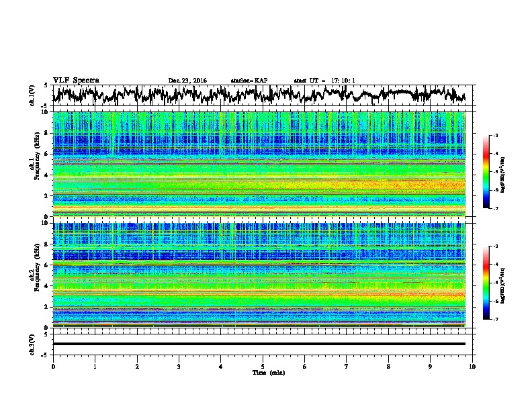Click the "5" tick on ch.1(V) axis

(46, 85)
